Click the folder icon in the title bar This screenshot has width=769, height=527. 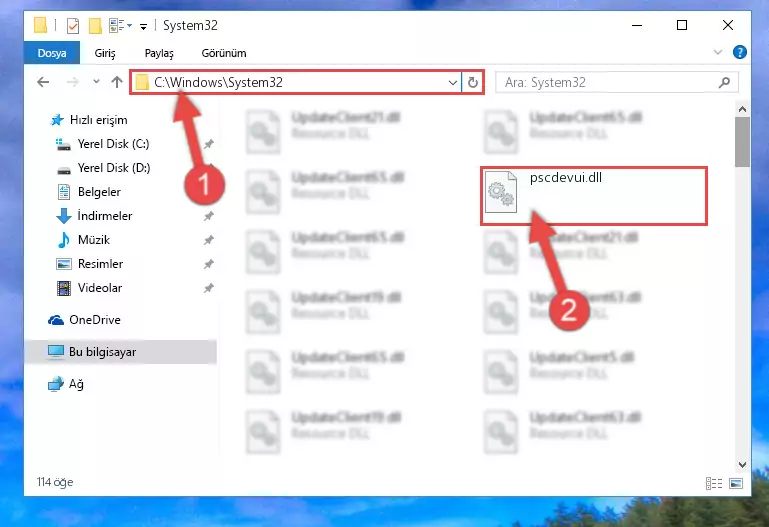click(40, 25)
